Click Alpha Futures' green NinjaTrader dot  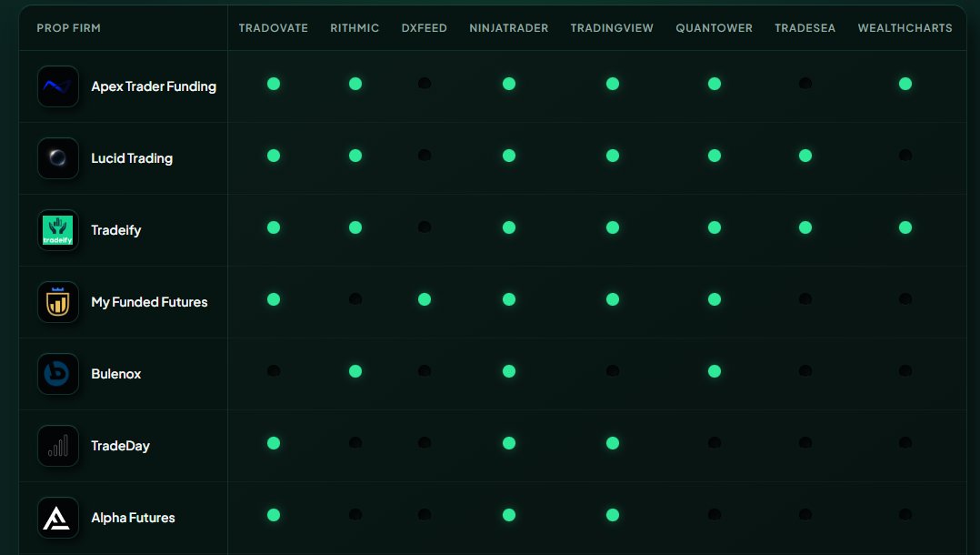[509, 516]
